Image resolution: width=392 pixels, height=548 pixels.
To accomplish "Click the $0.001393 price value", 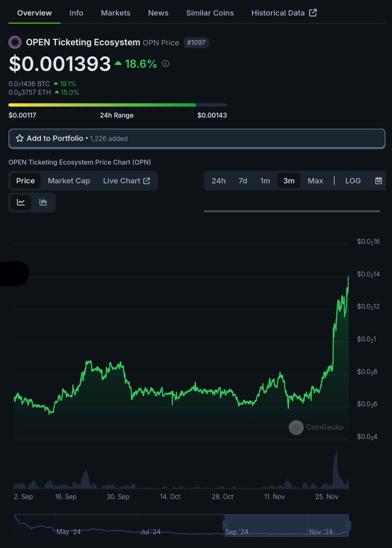I will (60, 64).
